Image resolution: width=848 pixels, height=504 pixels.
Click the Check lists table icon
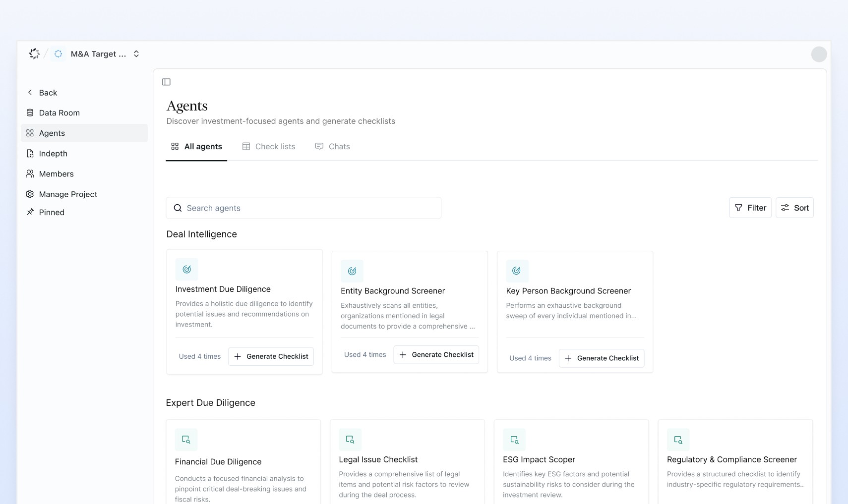pyautogui.click(x=246, y=146)
